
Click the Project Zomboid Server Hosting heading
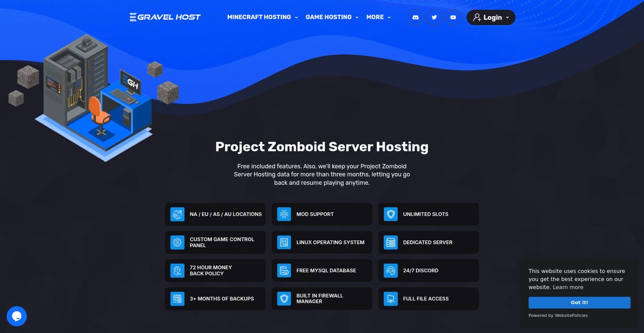click(x=322, y=147)
